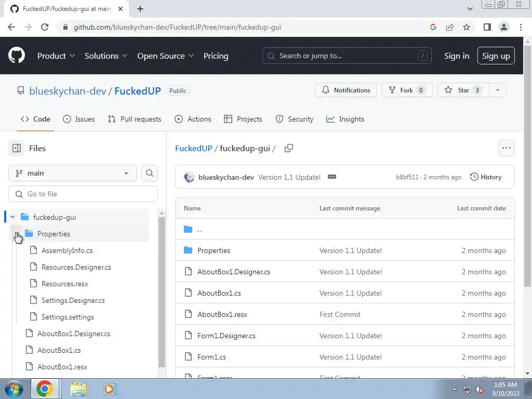
Task: Open the Product dropdown menu
Action: (x=56, y=56)
